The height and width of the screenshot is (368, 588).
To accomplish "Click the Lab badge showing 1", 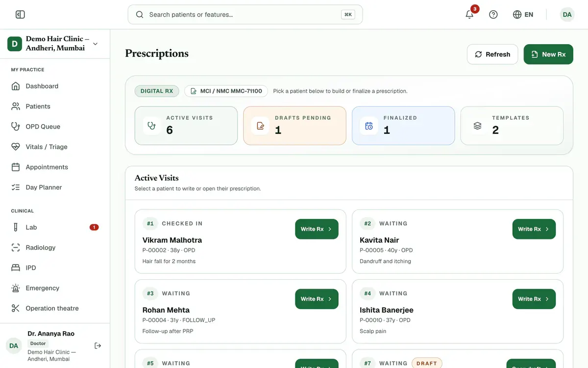I will pos(94,228).
